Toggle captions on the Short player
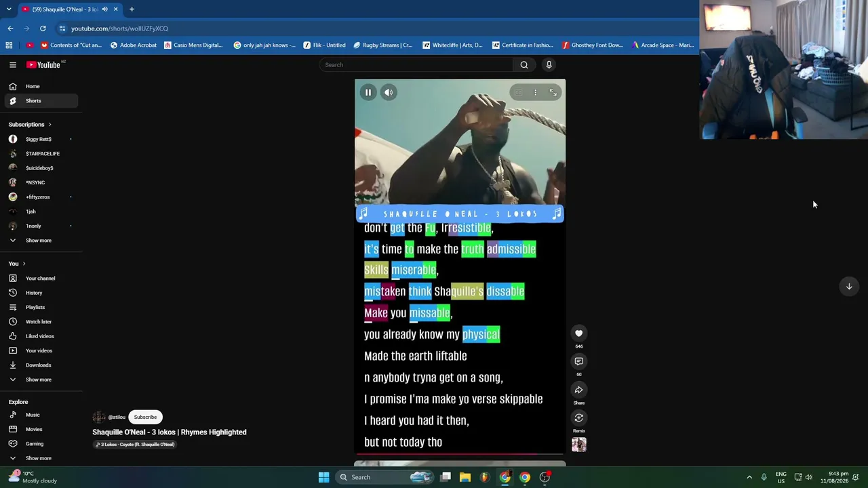Viewport: 868px width, 488px height. (x=518, y=92)
